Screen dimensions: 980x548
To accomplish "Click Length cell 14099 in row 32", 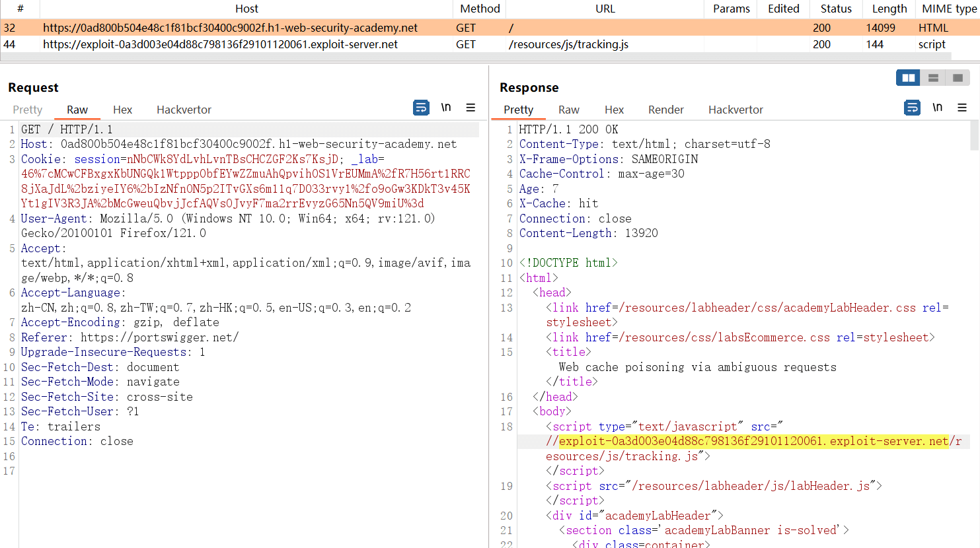I will point(880,28).
